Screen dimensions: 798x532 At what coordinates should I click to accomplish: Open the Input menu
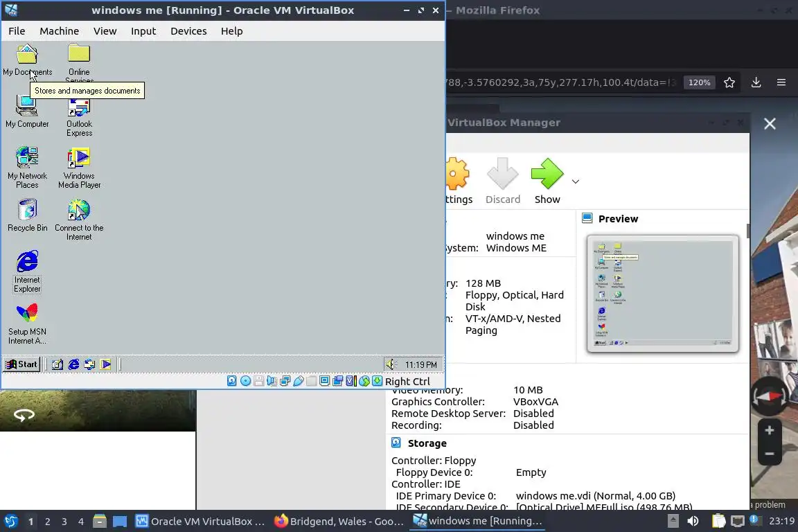143,31
